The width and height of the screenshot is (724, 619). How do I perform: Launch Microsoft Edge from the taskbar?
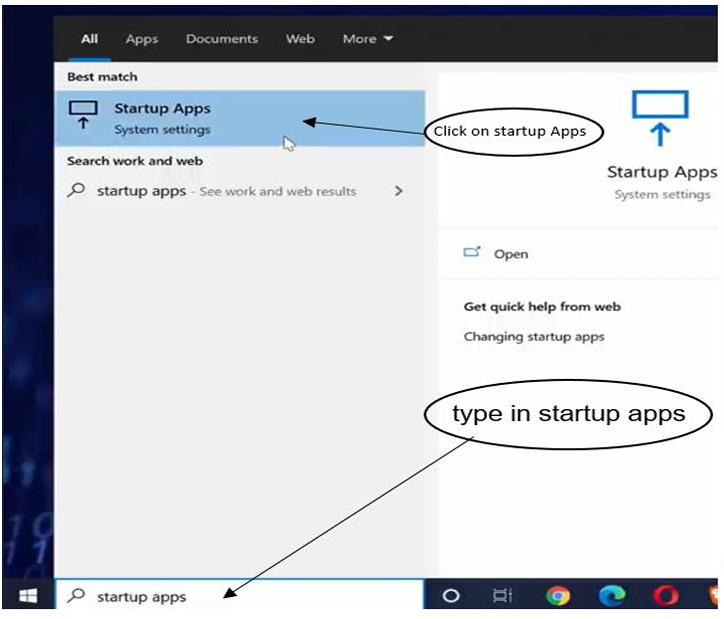[611, 596]
